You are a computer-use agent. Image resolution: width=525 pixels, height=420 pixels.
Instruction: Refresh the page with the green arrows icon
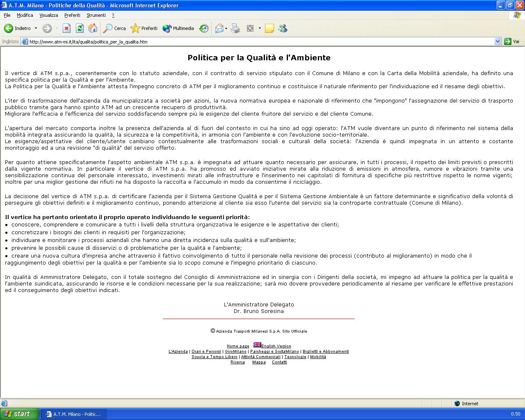(80, 28)
